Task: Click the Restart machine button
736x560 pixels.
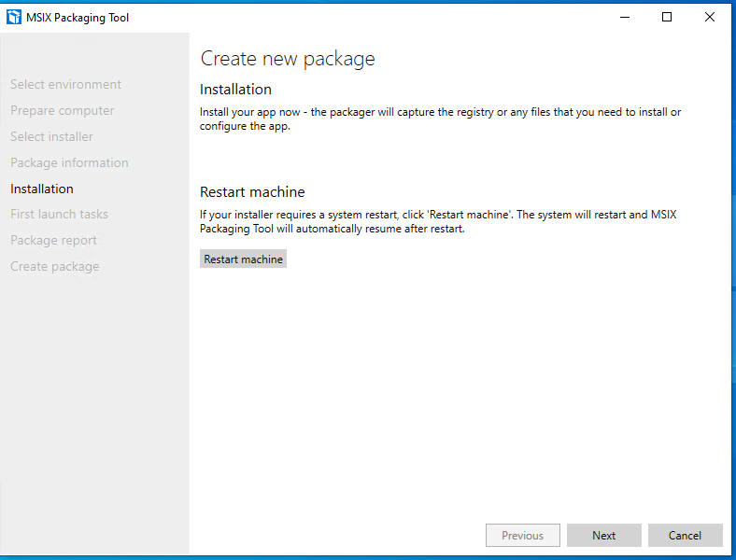Action: tap(243, 259)
